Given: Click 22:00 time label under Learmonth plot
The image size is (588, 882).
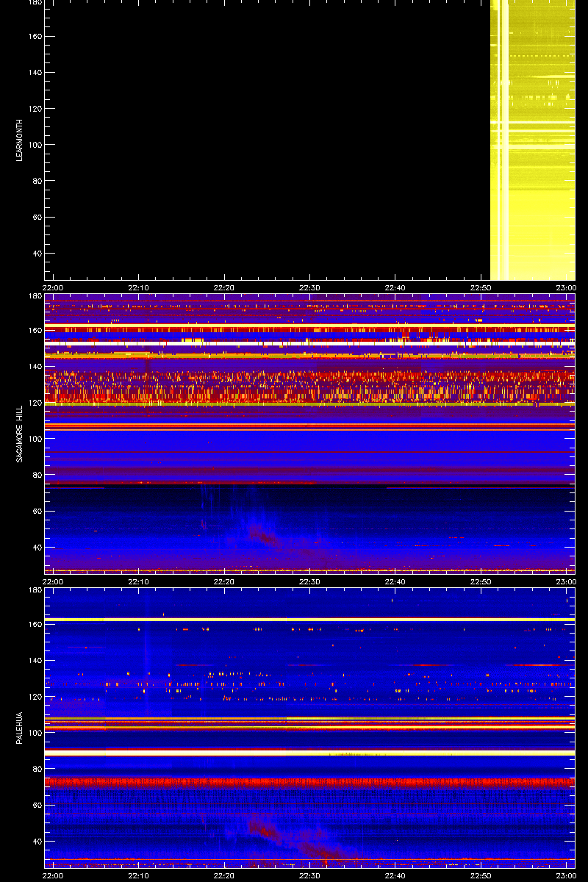Looking at the screenshot, I should 53,287.
